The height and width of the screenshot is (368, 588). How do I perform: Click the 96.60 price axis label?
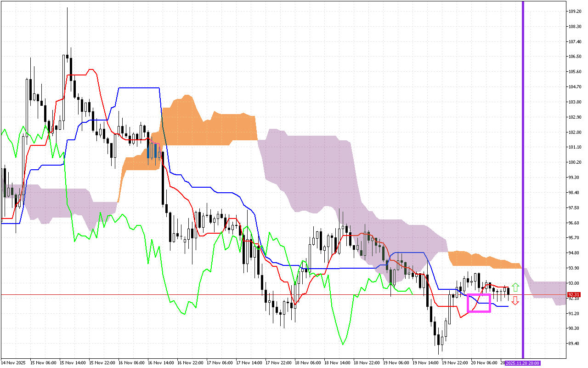(x=574, y=223)
